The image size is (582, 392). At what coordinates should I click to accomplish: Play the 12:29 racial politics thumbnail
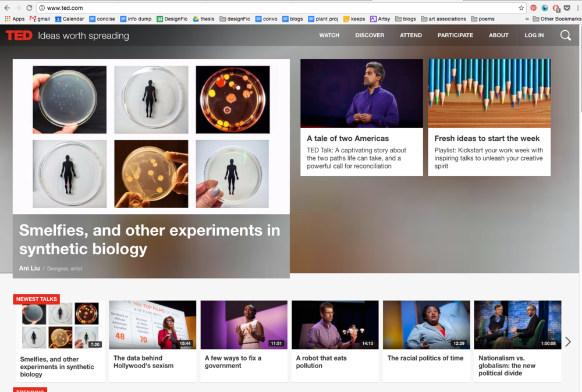pos(427,325)
